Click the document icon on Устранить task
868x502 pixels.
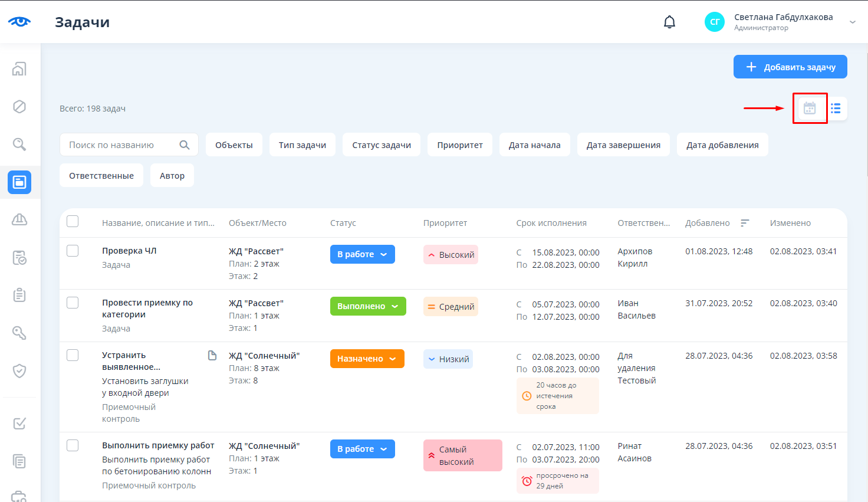(x=212, y=356)
